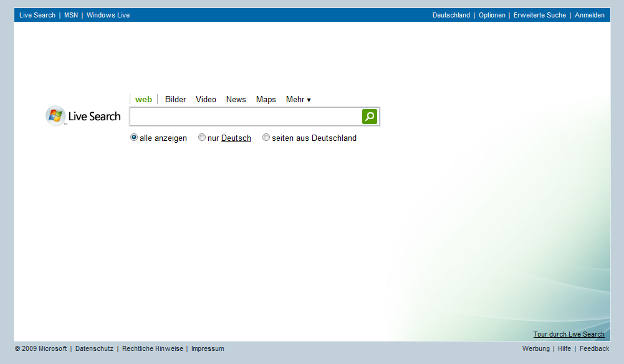
Task: Click the Live Search logo
Action: pos(83,116)
